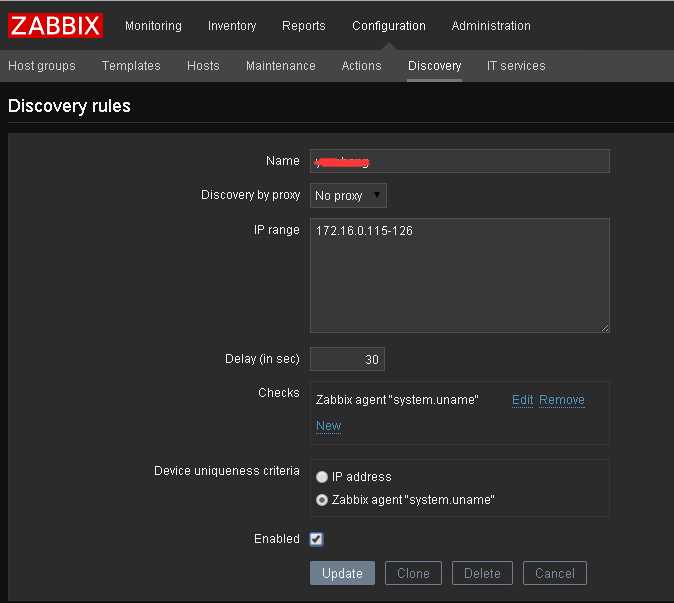Screen dimensions: 674x603
Task: Click the Delay (in sec) field
Action: [347, 359]
